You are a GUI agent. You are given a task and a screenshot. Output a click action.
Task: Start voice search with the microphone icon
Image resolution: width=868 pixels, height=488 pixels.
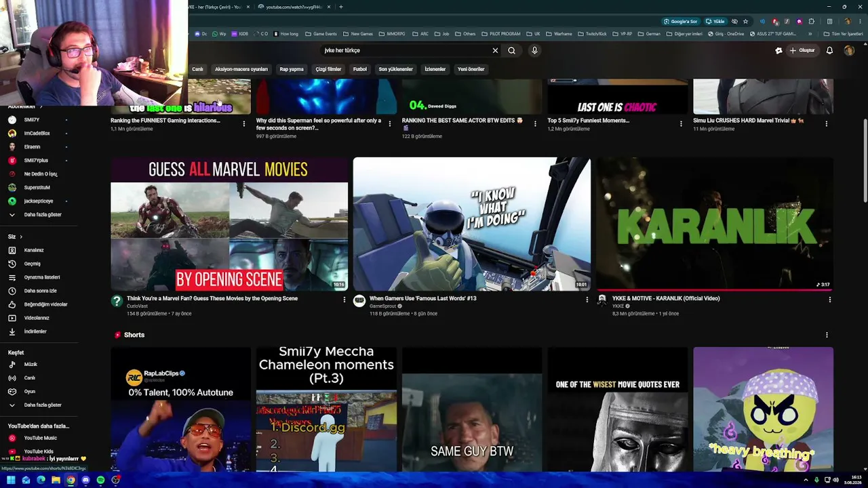534,50
